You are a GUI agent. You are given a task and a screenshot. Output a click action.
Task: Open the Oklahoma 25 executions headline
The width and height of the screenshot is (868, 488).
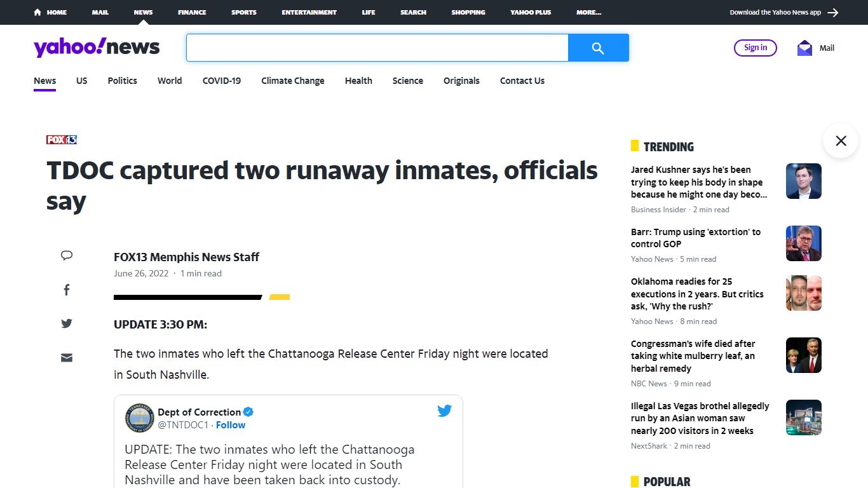[x=697, y=294]
